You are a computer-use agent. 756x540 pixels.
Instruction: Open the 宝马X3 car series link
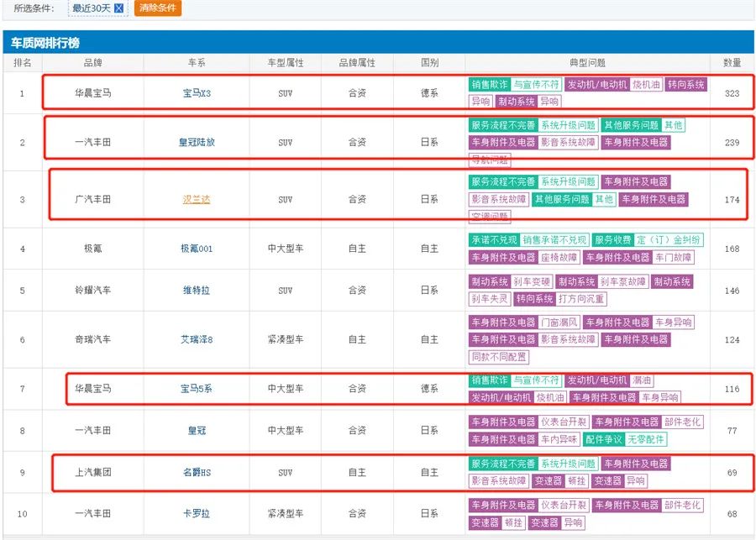pyautogui.click(x=197, y=93)
